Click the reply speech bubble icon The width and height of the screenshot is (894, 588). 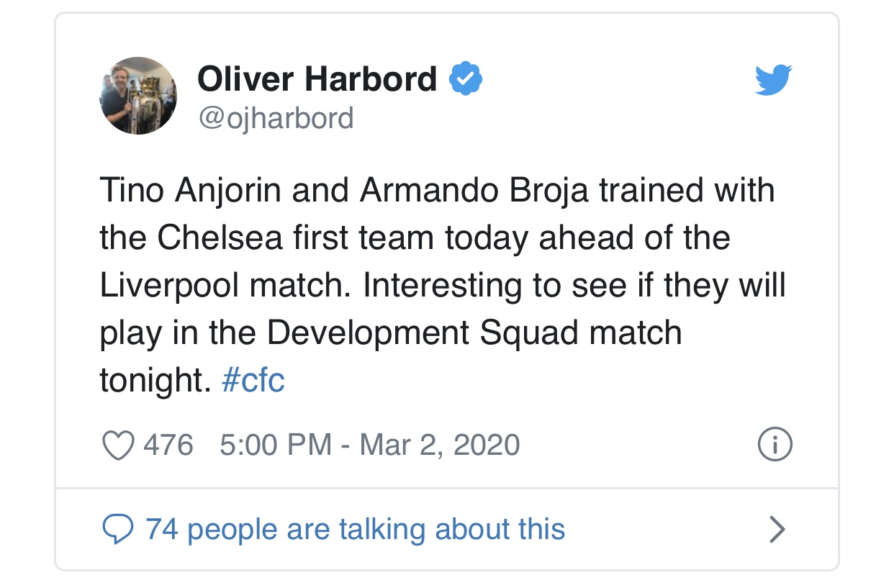(118, 530)
